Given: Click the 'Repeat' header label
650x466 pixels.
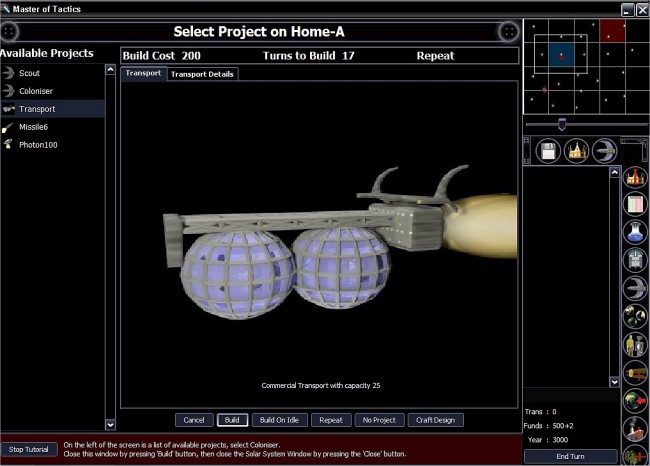Looking at the screenshot, I should tap(435, 56).
